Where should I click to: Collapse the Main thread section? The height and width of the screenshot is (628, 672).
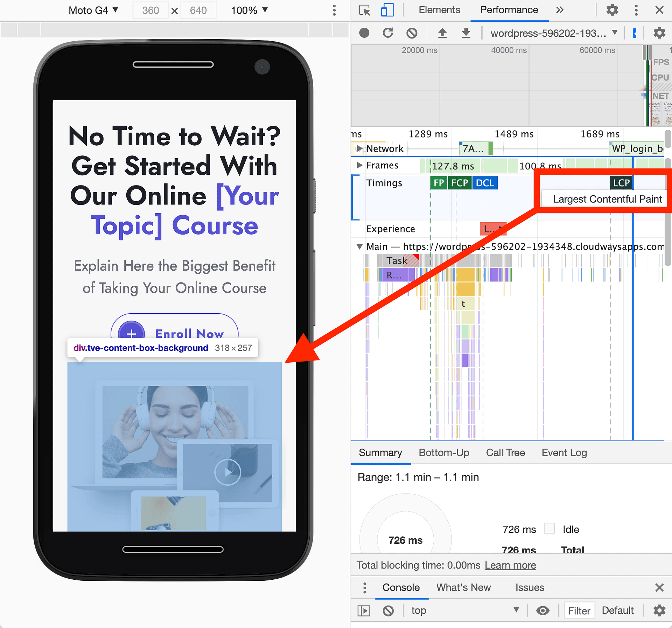tap(359, 246)
